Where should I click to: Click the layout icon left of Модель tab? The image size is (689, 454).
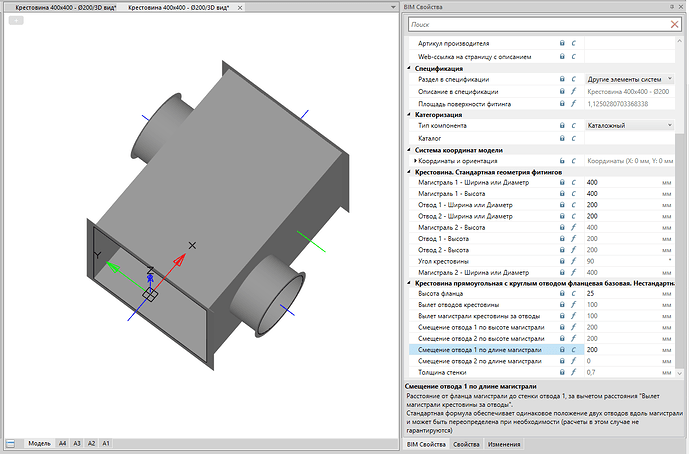[x=11, y=443]
